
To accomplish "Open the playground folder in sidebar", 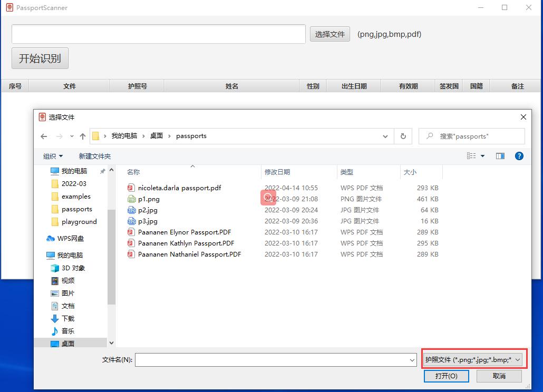I will pos(79,222).
